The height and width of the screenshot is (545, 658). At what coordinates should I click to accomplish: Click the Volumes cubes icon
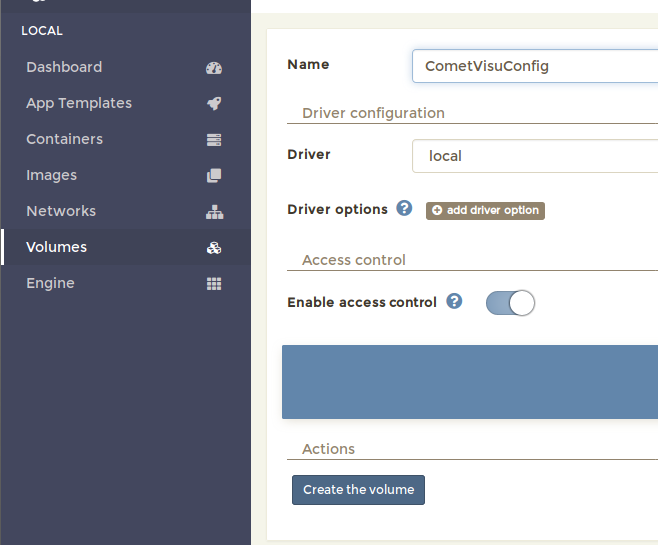point(213,248)
